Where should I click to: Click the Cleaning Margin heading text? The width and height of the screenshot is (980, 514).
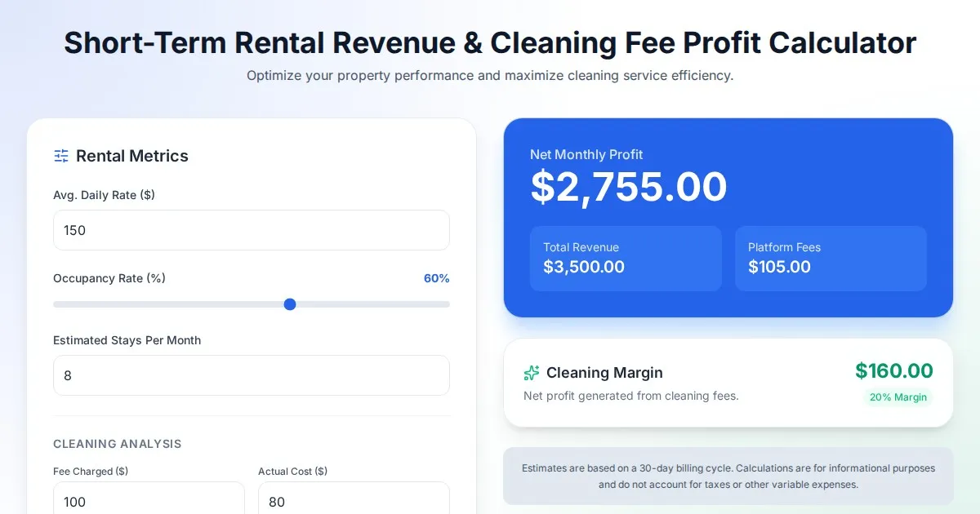604,373
